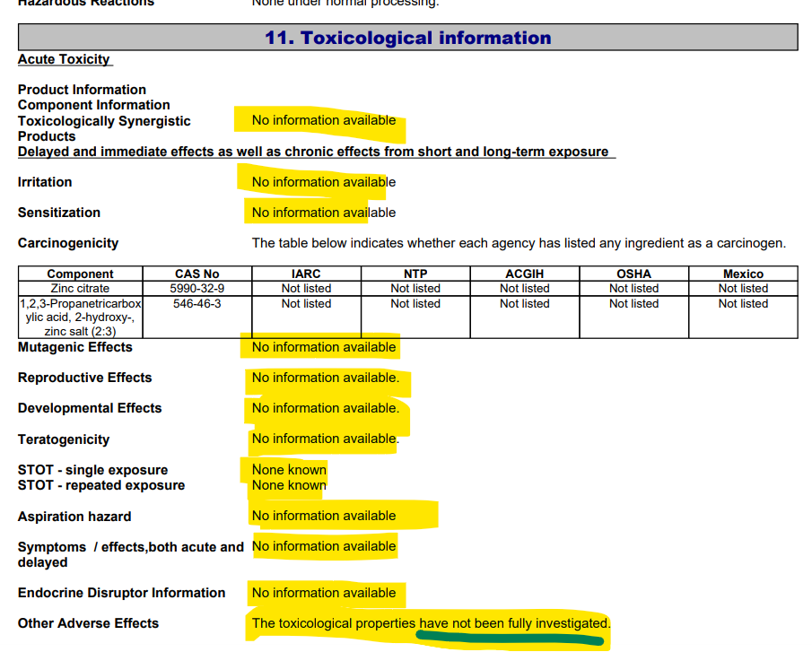Click 'Not listed' under ACGIH for Zinc citrate
The image size is (812, 652).
[x=525, y=288]
